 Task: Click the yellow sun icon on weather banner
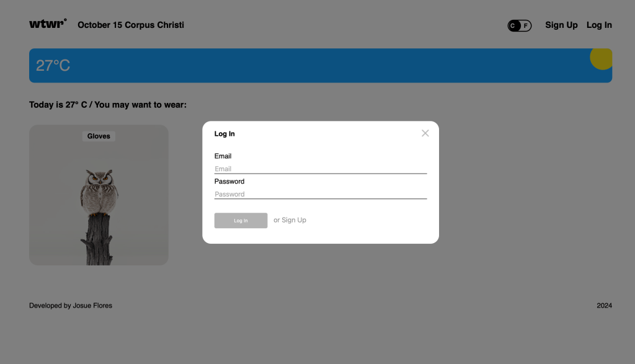click(x=601, y=58)
